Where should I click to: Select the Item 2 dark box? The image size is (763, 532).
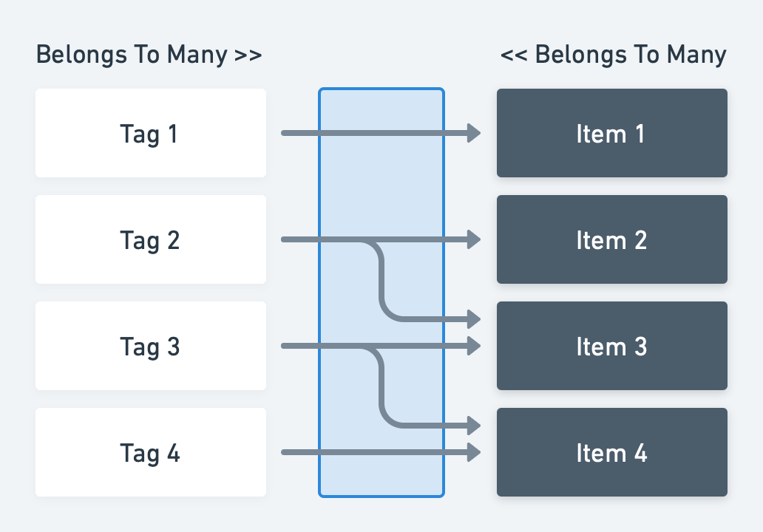point(612,239)
